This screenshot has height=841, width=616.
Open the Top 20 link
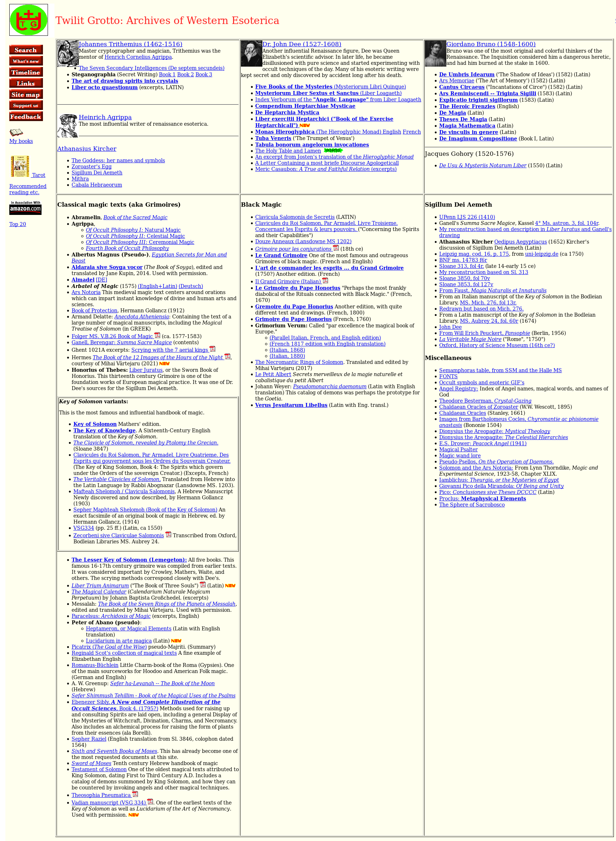click(x=18, y=224)
